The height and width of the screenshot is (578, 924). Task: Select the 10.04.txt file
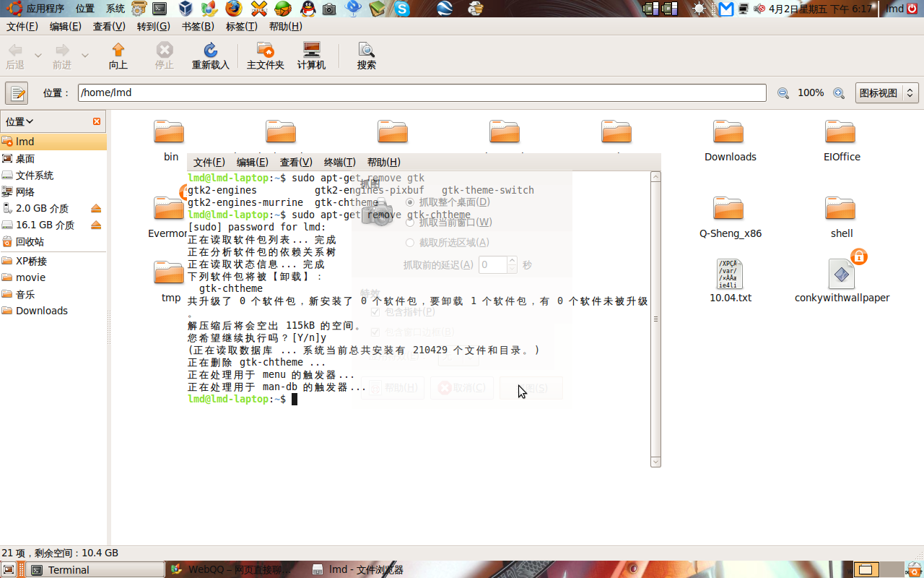point(730,275)
